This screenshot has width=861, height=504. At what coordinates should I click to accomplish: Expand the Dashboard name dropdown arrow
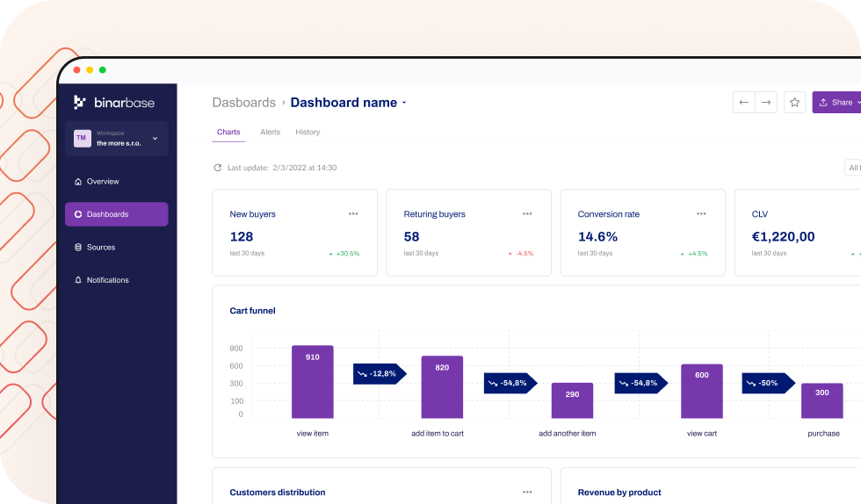(x=404, y=103)
